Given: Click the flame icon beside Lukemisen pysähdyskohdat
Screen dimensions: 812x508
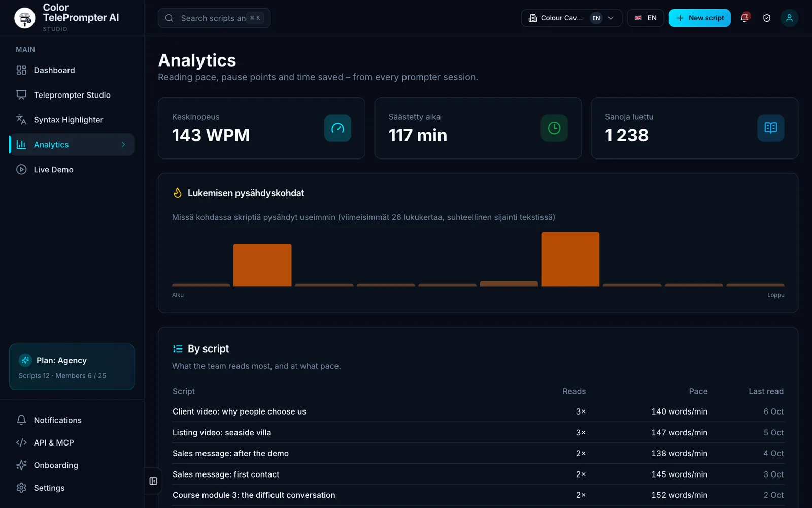Looking at the screenshot, I should click(178, 193).
